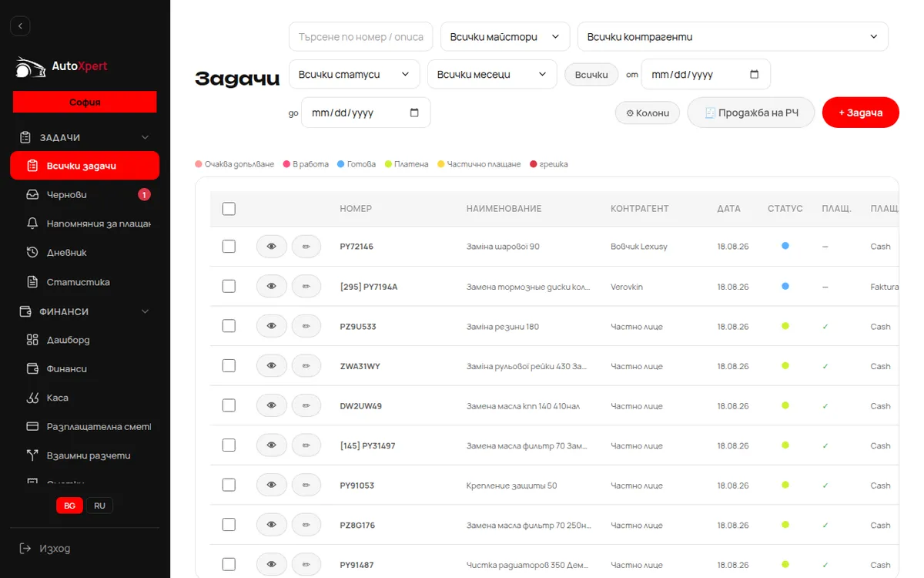Image resolution: width=924 pixels, height=578 pixels.
Task: Collapse sidebar with the back arrow icon
Action: [20, 25]
